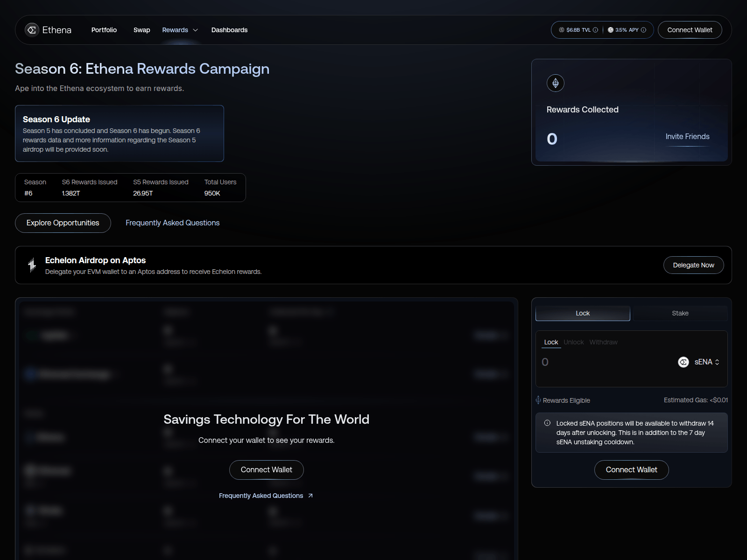Switch to the Lock main tab

pos(583,313)
